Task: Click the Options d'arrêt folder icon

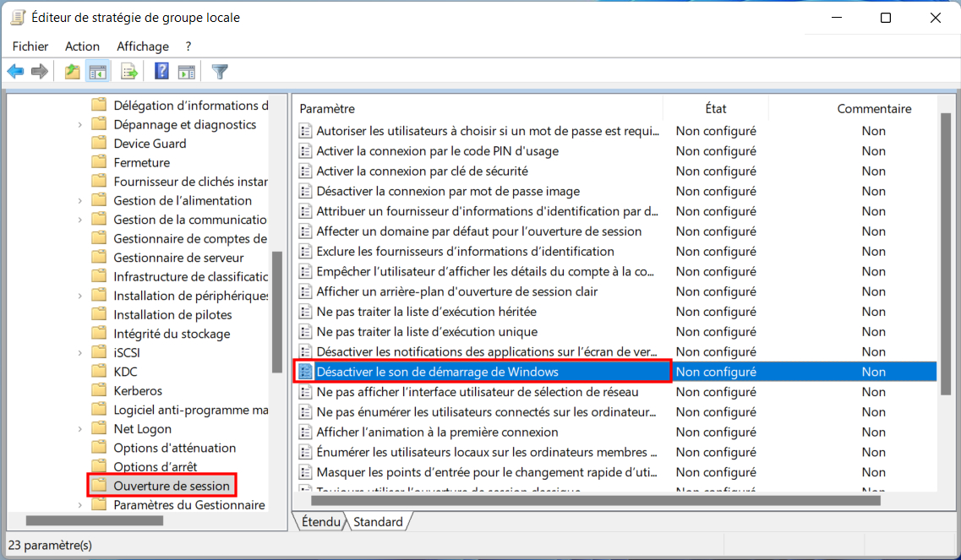Action: point(99,465)
